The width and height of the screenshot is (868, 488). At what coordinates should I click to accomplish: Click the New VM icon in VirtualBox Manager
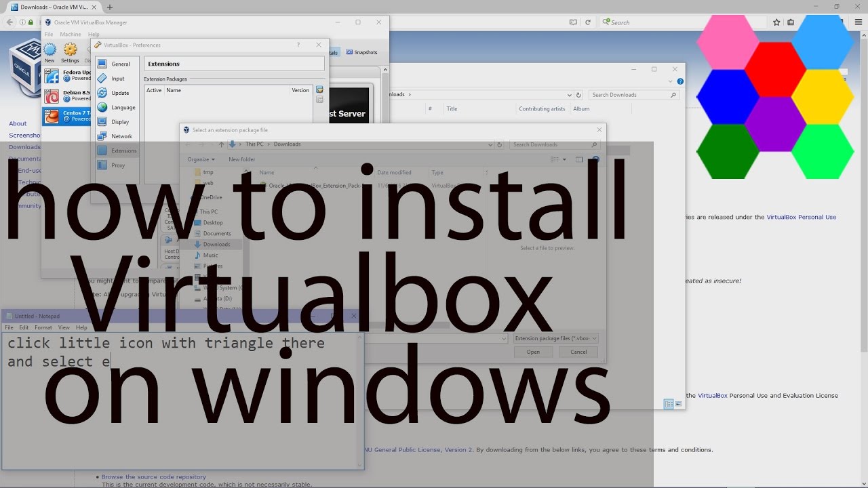click(x=50, y=49)
